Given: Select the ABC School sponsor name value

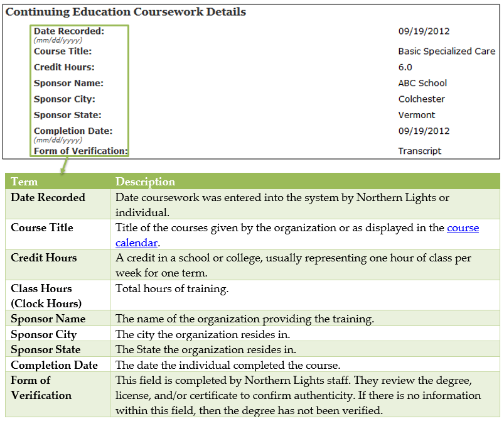Looking at the screenshot, I should (x=422, y=83).
